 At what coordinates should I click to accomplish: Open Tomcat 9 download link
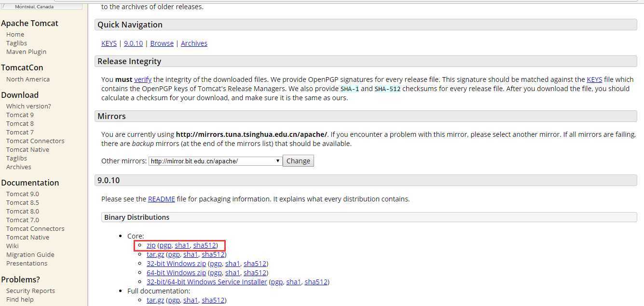coord(20,115)
